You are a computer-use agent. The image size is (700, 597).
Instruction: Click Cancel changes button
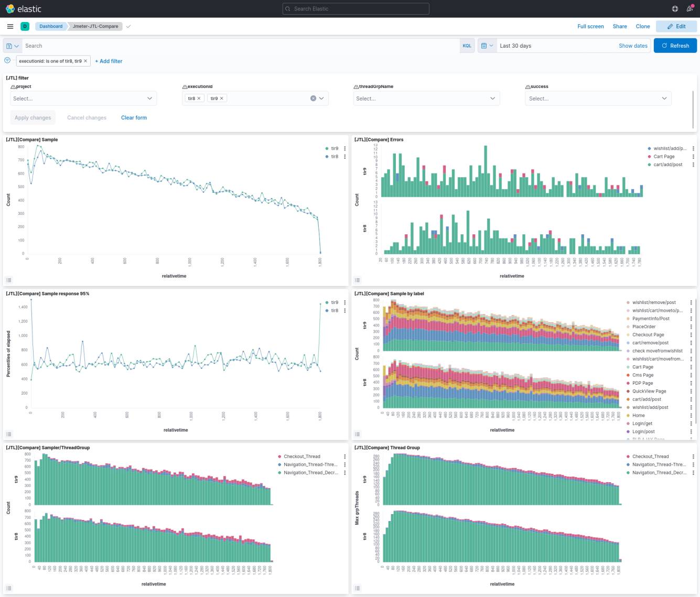pos(87,117)
